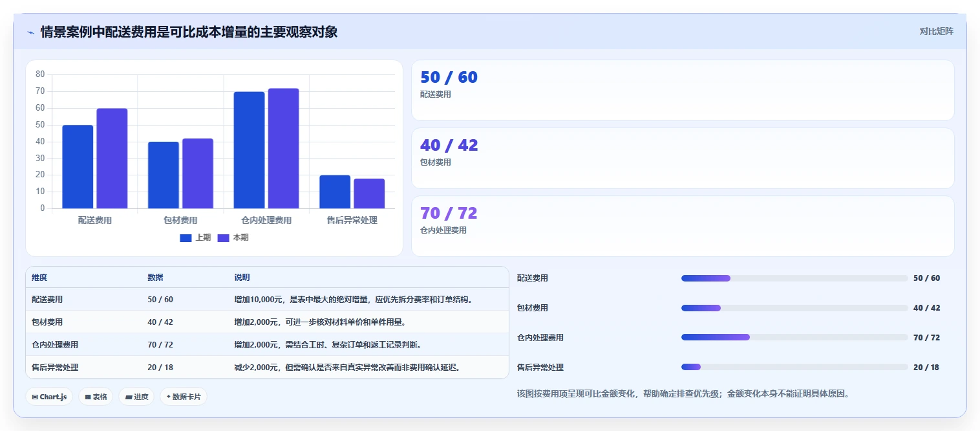This screenshot has height=431, width=980.
Task: Click the 包材费用 上期 bar in chart
Action: coord(163,175)
